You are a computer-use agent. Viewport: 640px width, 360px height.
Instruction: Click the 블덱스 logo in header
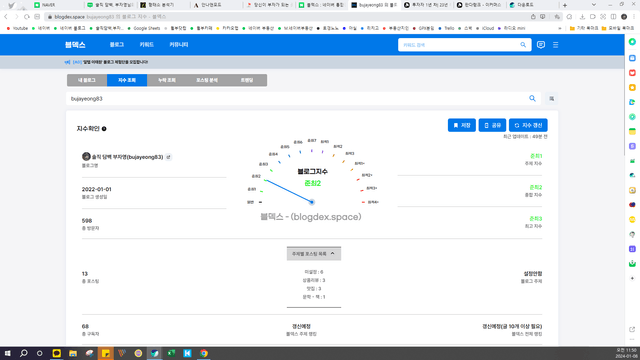pyautogui.click(x=75, y=45)
